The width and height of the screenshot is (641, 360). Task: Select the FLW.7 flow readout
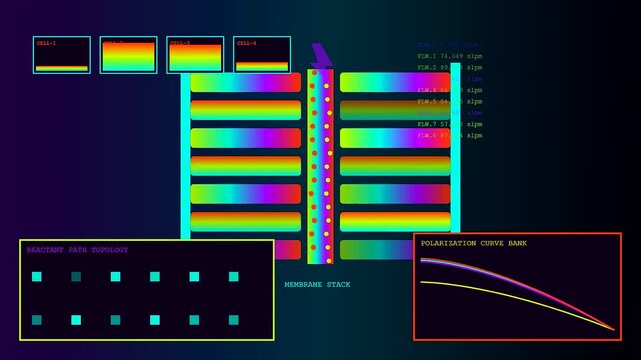450,124
